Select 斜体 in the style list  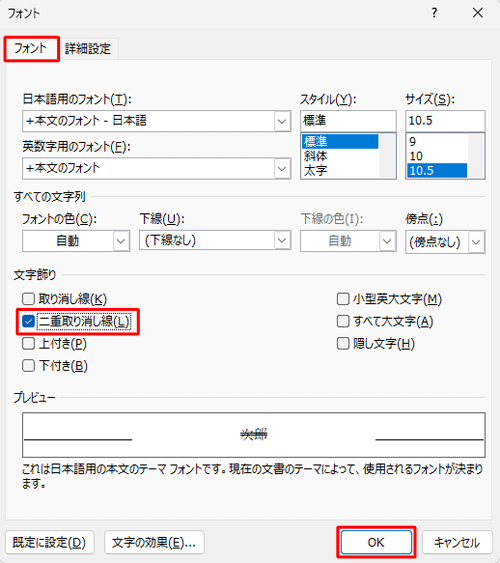(x=340, y=156)
